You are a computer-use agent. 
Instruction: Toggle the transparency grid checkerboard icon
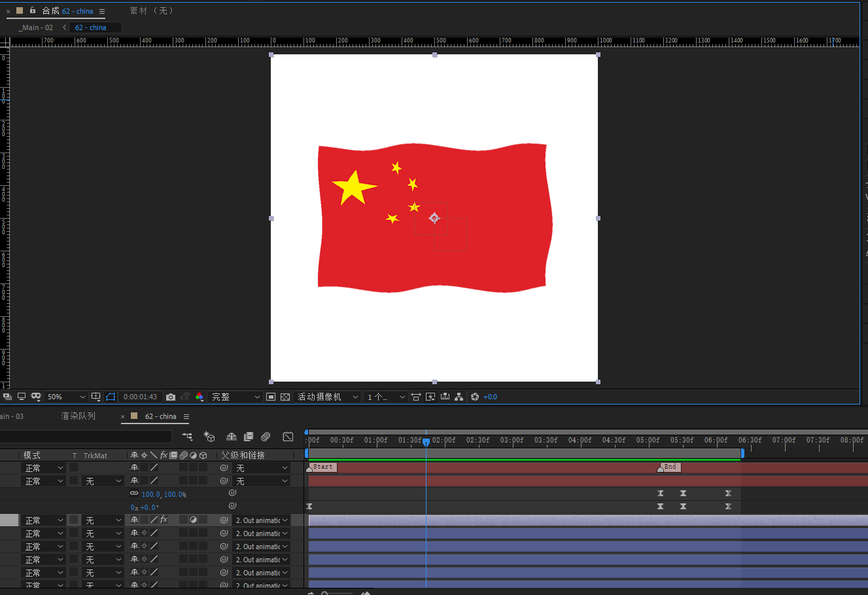[285, 397]
